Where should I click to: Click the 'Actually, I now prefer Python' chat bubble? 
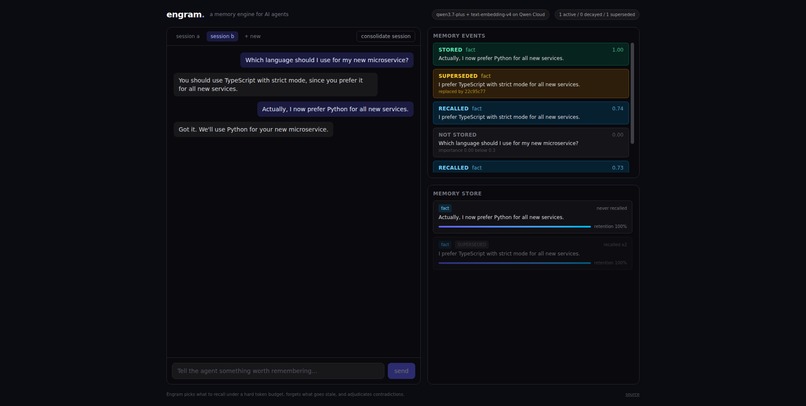(x=335, y=109)
